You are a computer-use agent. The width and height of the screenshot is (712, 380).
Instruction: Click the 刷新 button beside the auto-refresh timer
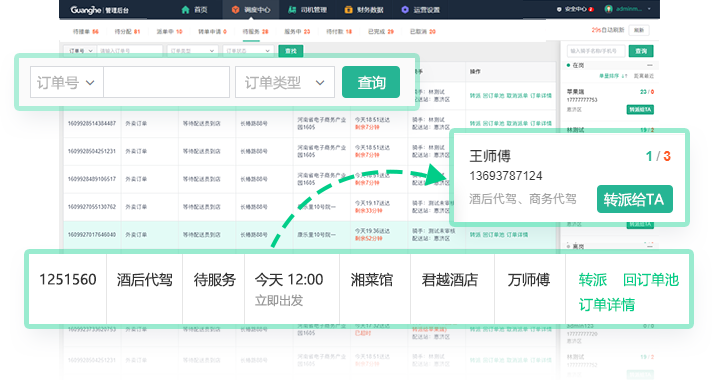[x=639, y=30]
